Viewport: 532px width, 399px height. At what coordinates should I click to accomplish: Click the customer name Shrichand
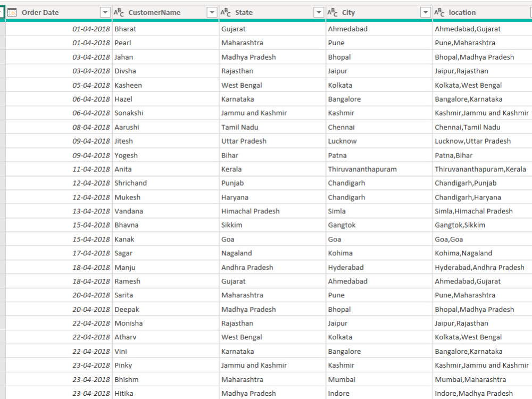(x=130, y=183)
